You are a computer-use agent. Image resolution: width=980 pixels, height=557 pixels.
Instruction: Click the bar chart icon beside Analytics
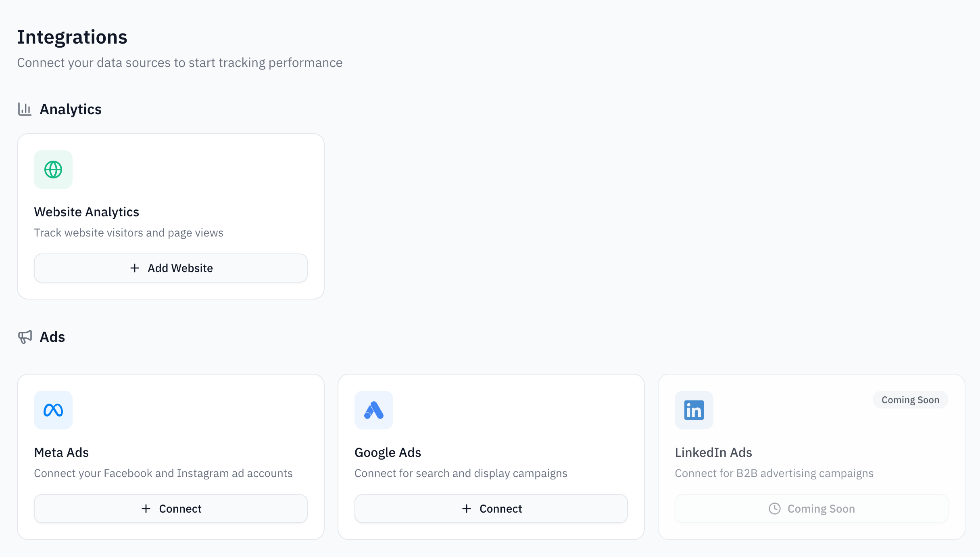click(x=25, y=109)
